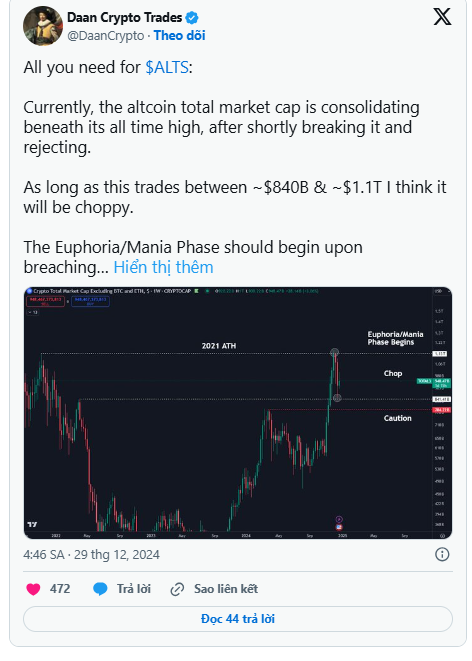Click the Daan Crypto Trades name
Image resolution: width=472 pixels, height=661 pixels.
tap(125, 18)
